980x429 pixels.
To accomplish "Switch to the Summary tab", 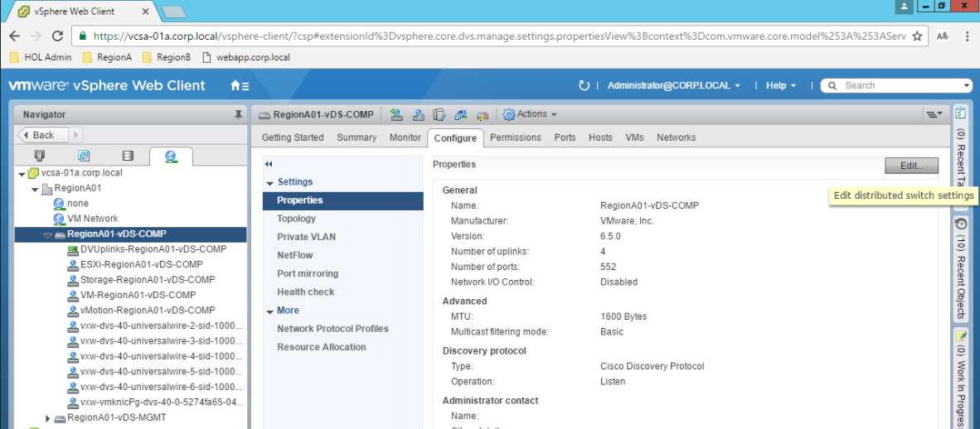I will point(357,137).
